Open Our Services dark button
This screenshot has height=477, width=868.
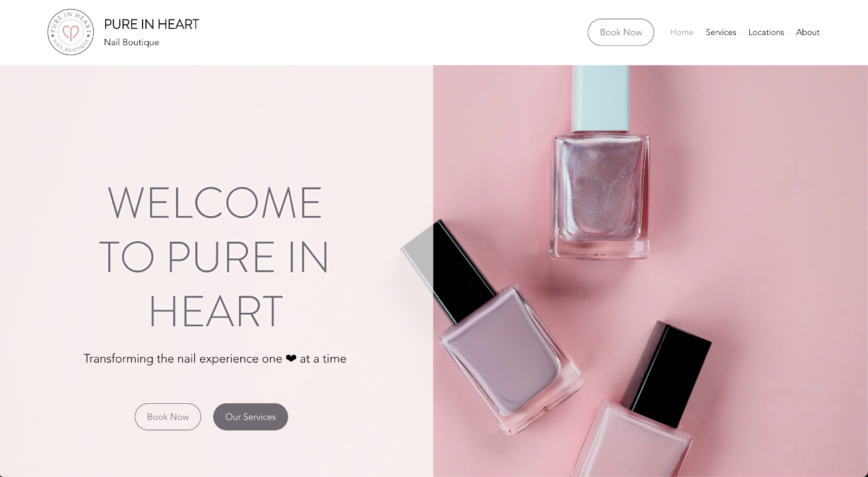point(250,416)
